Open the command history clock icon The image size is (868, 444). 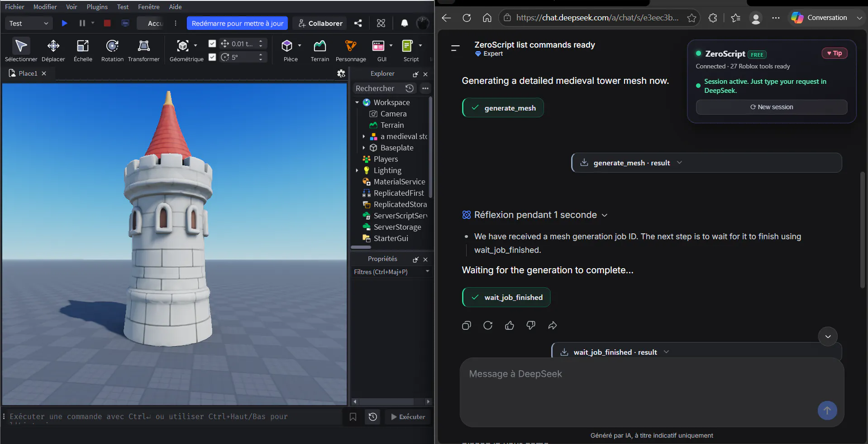click(x=373, y=417)
